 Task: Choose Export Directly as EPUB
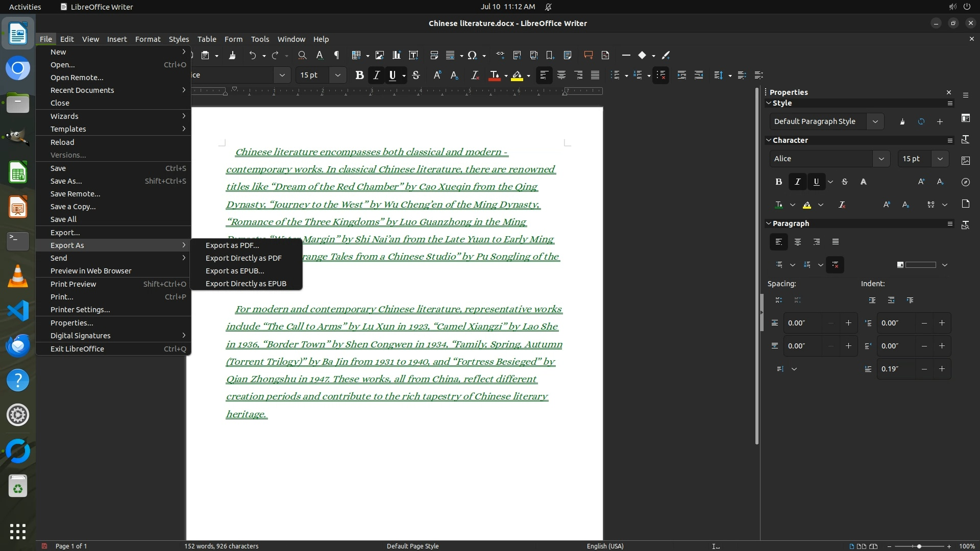click(246, 284)
